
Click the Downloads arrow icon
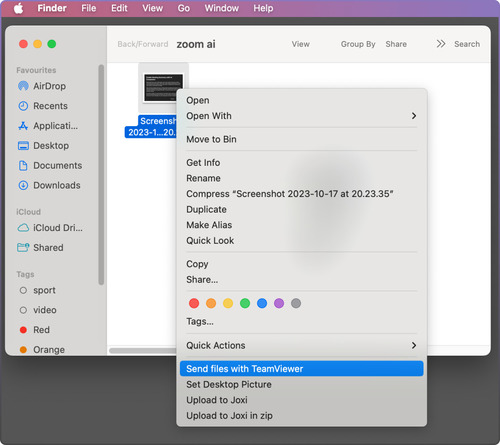click(x=23, y=185)
